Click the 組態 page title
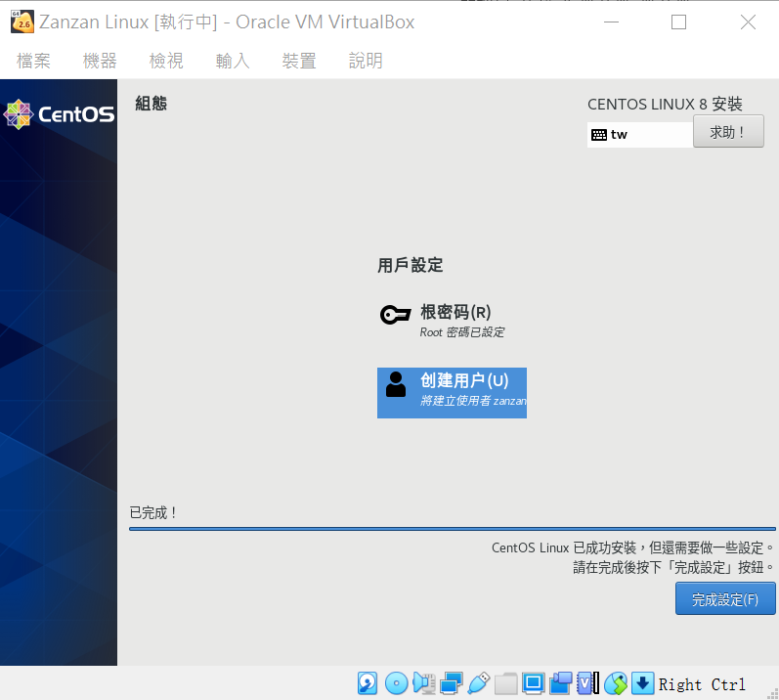The height and width of the screenshot is (700, 779). tap(151, 104)
